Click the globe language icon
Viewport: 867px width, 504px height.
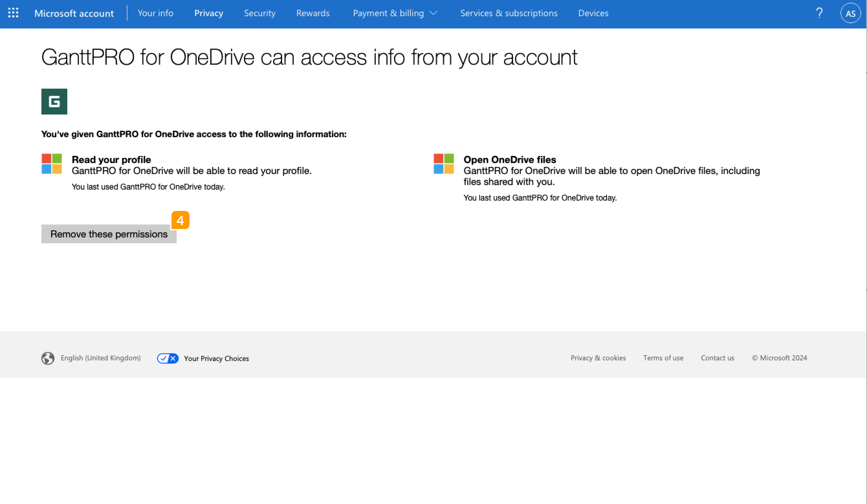[48, 358]
